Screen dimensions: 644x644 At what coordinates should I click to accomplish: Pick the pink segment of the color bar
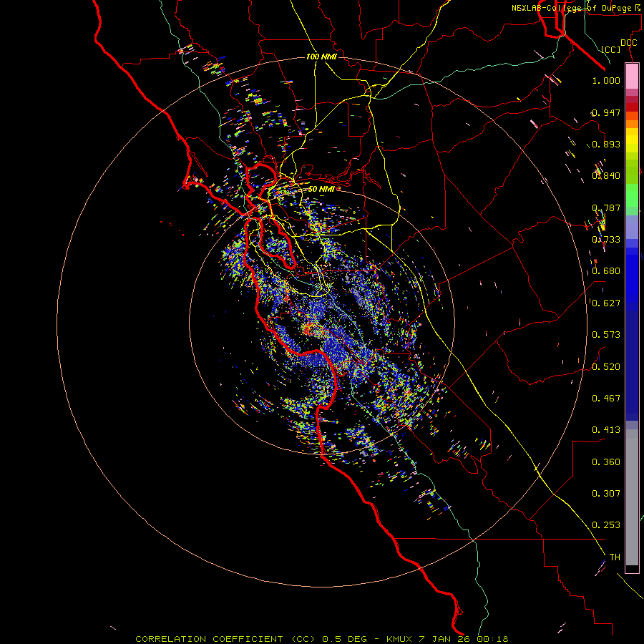[x=632, y=76]
